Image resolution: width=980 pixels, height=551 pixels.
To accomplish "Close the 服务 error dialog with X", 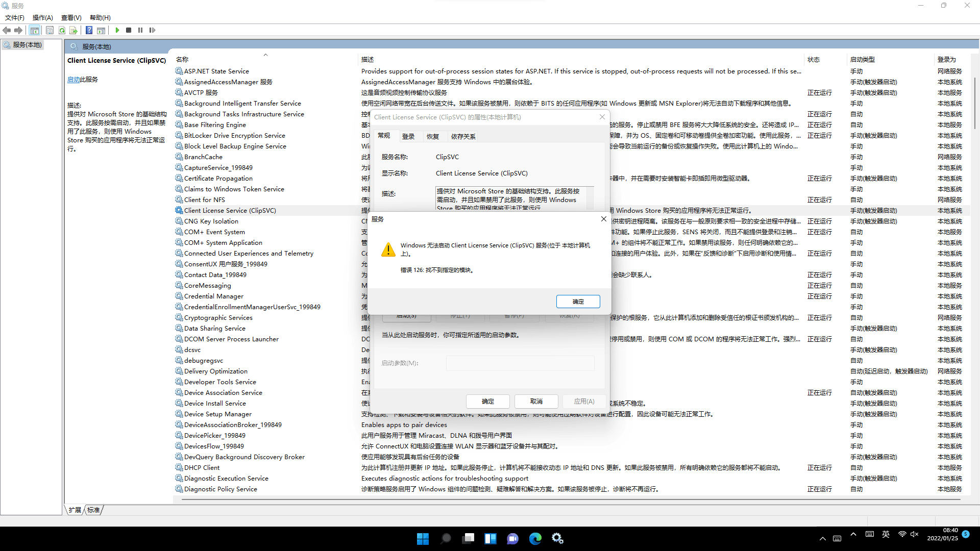I will tap(604, 219).
